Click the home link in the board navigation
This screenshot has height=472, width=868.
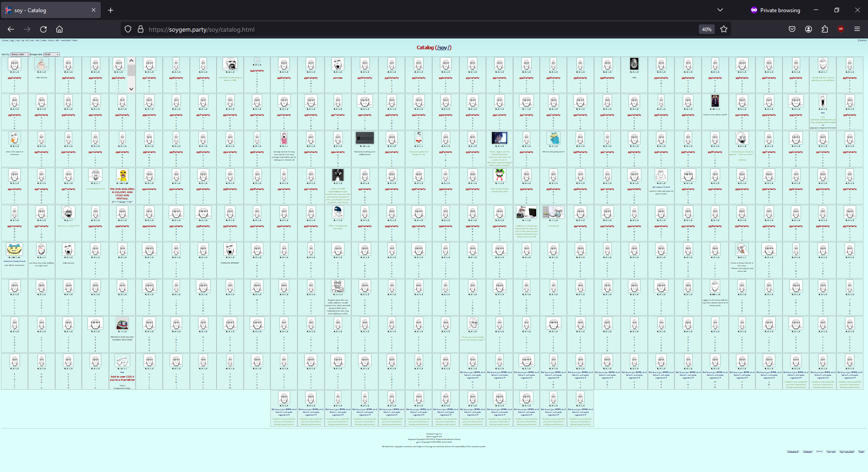pos(5,40)
